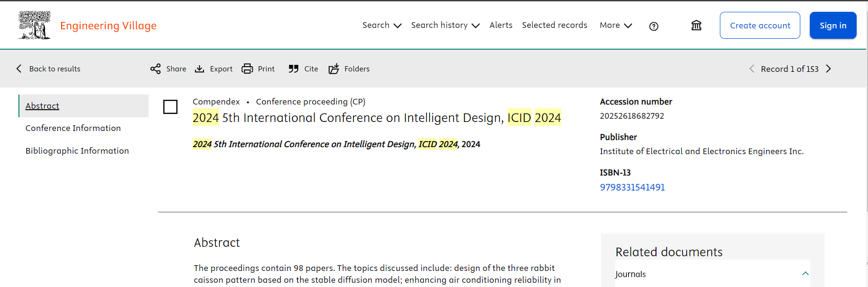Viewport: 868px width, 287px height.
Task: Click the Sign in button
Action: (833, 26)
